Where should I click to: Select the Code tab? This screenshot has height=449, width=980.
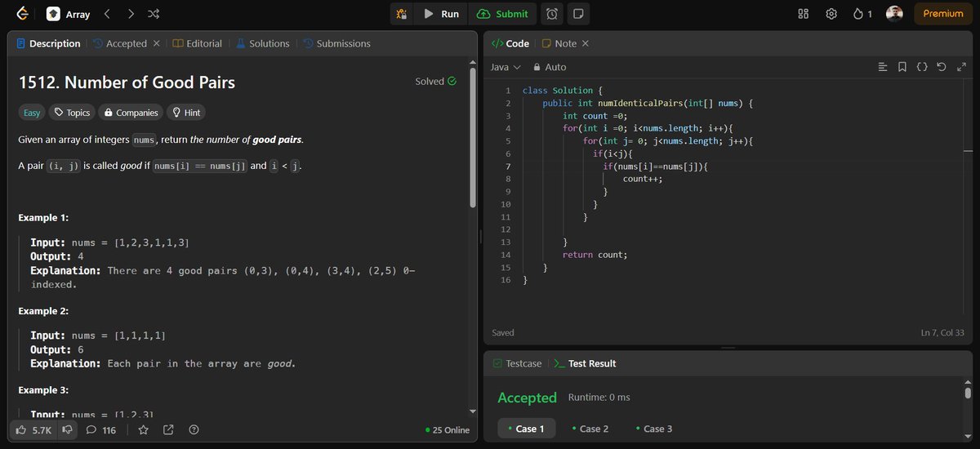tap(510, 43)
